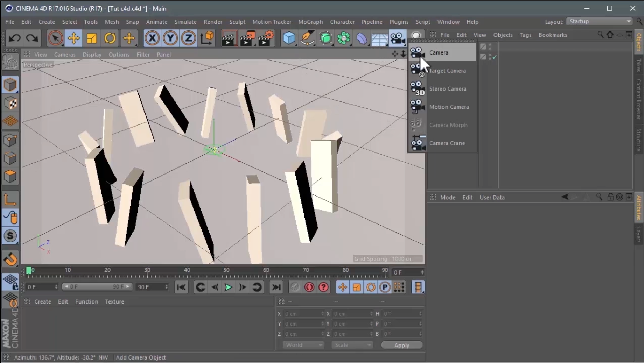
Task: Switch to Points mode icon
Action: [10, 140]
